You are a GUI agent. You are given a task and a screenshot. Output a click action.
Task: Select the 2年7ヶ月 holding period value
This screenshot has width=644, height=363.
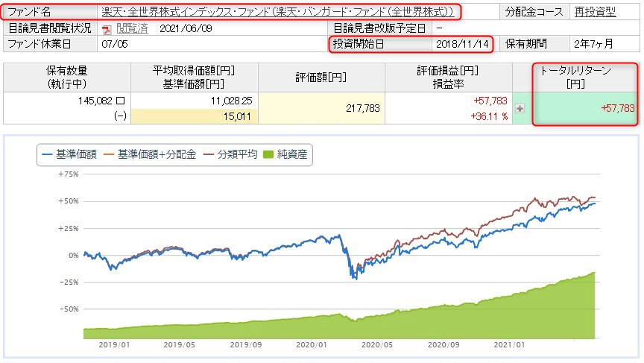pos(593,44)
